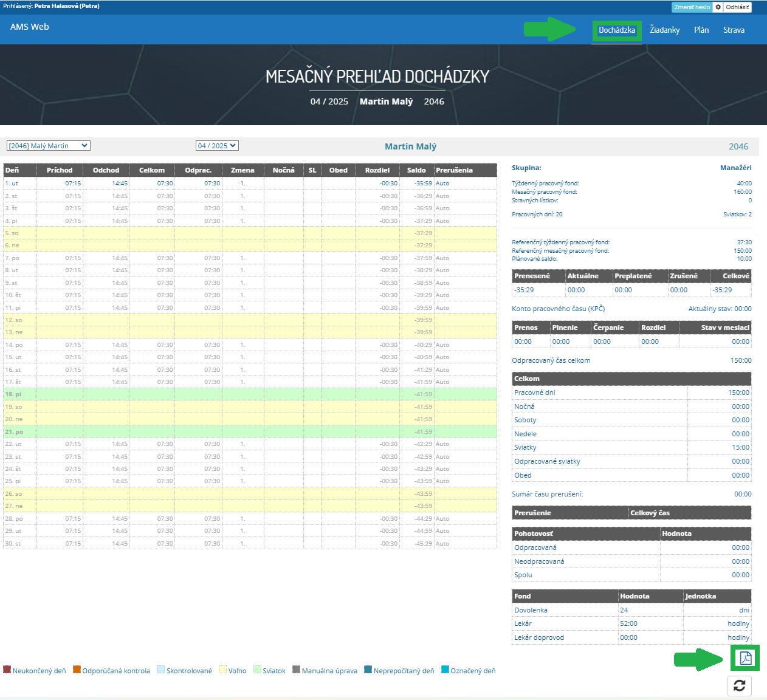
Task: Click the Sviatok green legend square
Action: tap(258, 670)
